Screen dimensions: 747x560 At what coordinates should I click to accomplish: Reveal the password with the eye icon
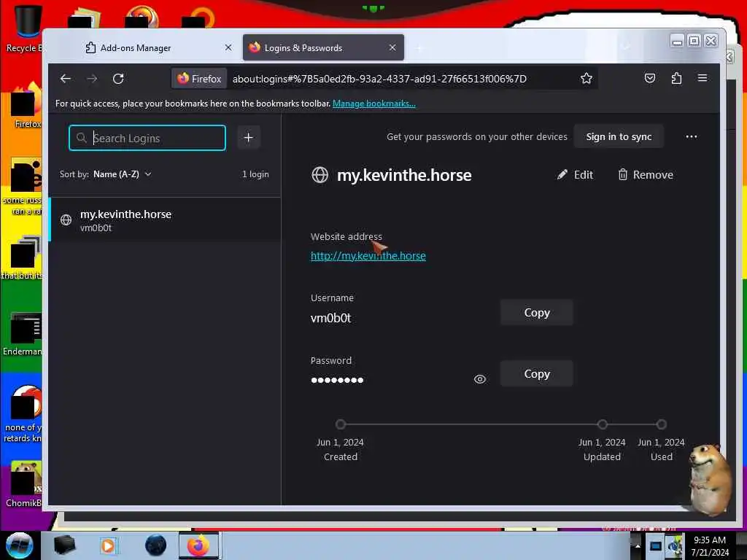(480, 379)
